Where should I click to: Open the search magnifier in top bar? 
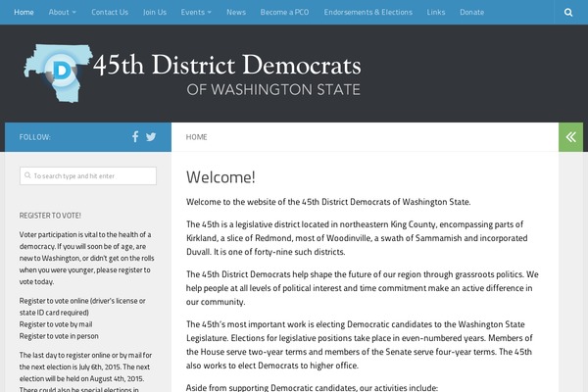(568, 13)
